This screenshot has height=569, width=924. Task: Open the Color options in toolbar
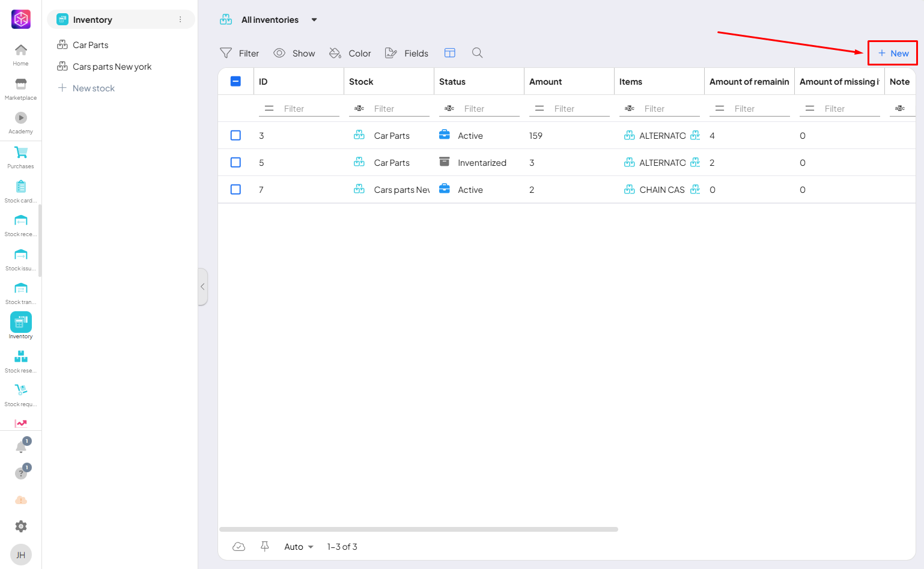point(350,53)
